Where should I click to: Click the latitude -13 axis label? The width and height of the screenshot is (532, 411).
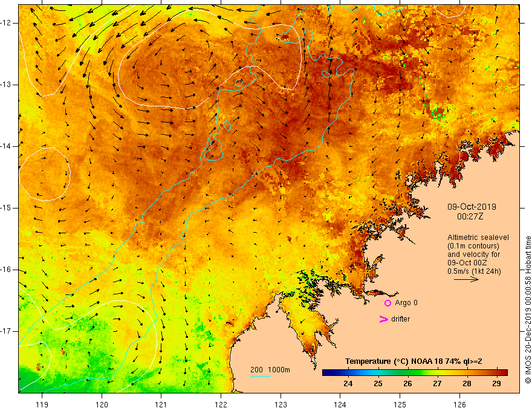7,85
